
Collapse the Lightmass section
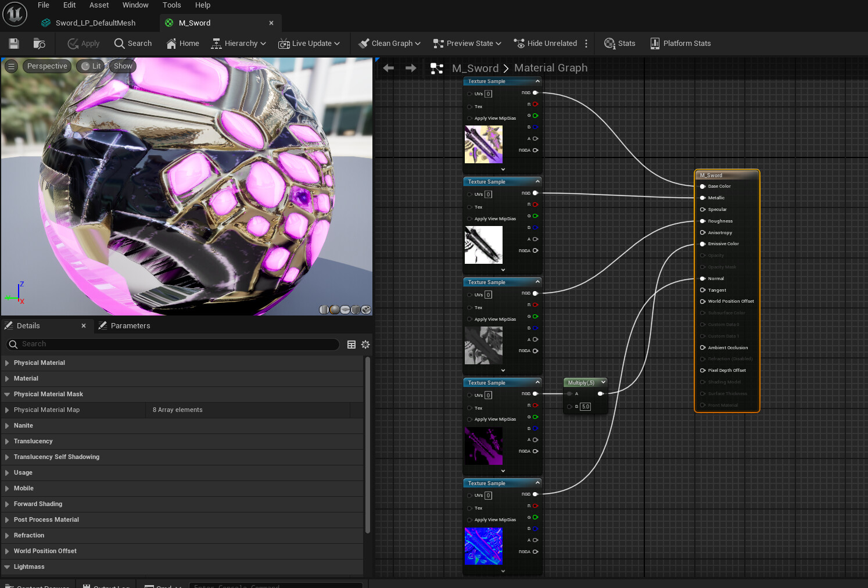coord(7,567)
